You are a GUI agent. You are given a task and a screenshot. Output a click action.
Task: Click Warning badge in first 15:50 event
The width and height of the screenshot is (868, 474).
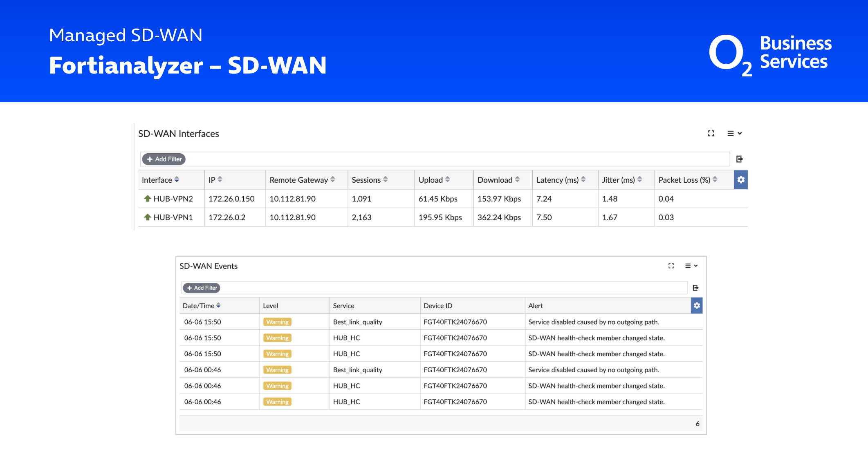[277, 322]
